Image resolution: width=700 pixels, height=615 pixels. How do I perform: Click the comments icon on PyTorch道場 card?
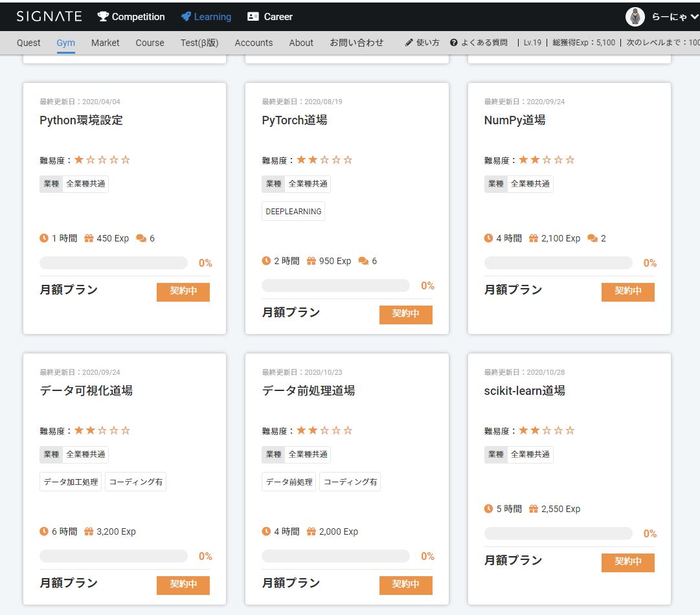click(x=363, y=261)
